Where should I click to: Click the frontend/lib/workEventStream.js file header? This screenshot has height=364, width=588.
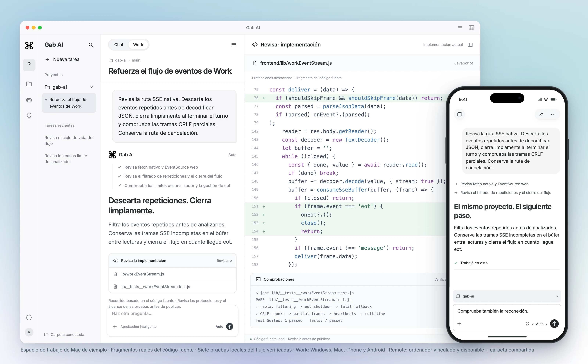click(x=362, y=63)
